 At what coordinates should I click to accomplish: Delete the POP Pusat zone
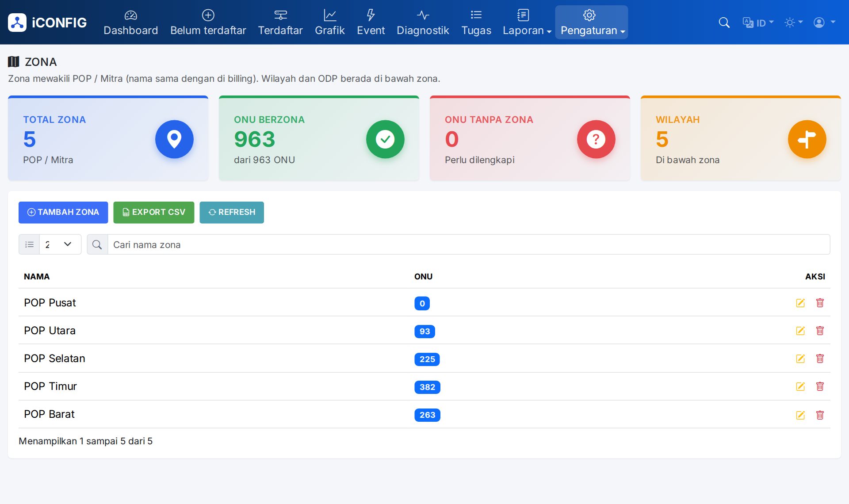pyautogui.click(x=820, y=303)
